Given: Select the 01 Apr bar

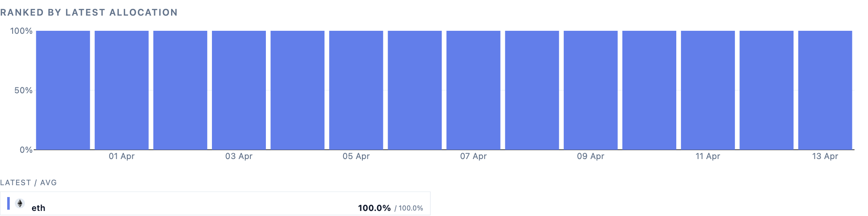Looking at the screenshot, I should [121, 90].
